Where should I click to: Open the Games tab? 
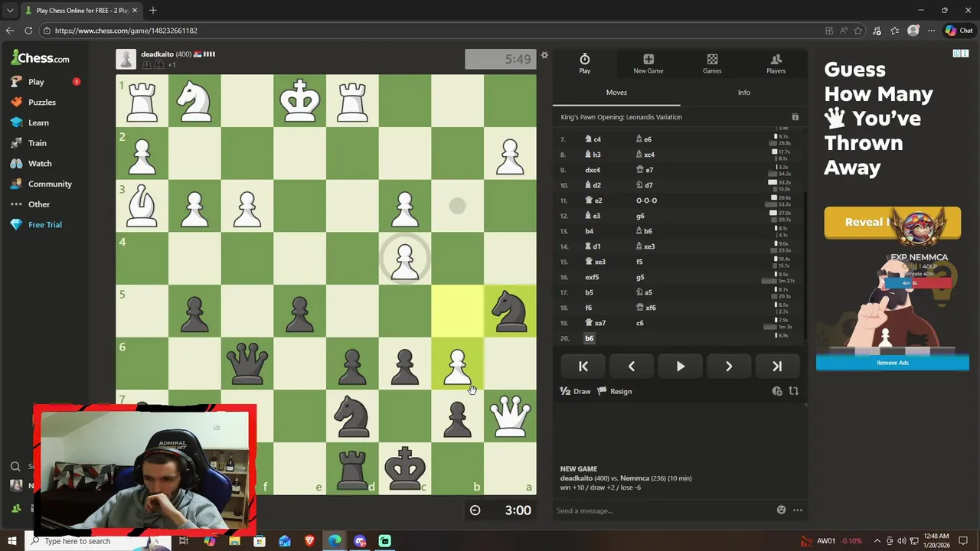click(712, 64)
